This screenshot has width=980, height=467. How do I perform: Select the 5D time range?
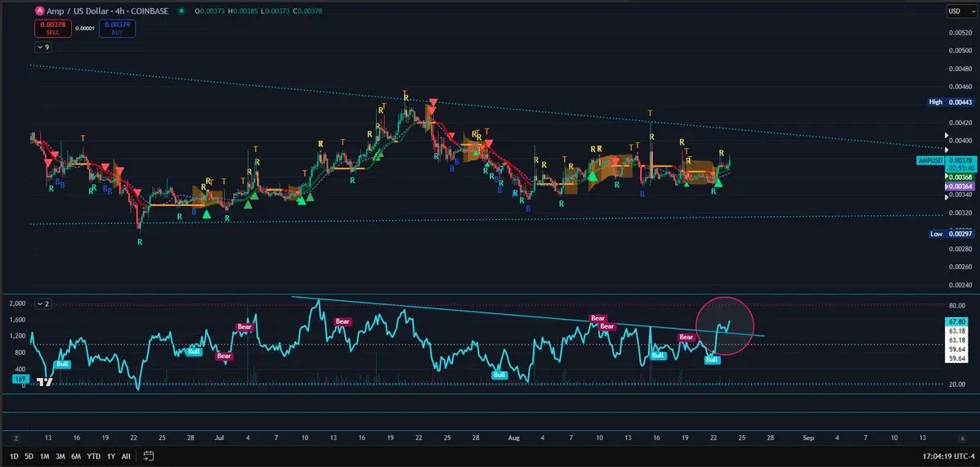tap(29, 456)
